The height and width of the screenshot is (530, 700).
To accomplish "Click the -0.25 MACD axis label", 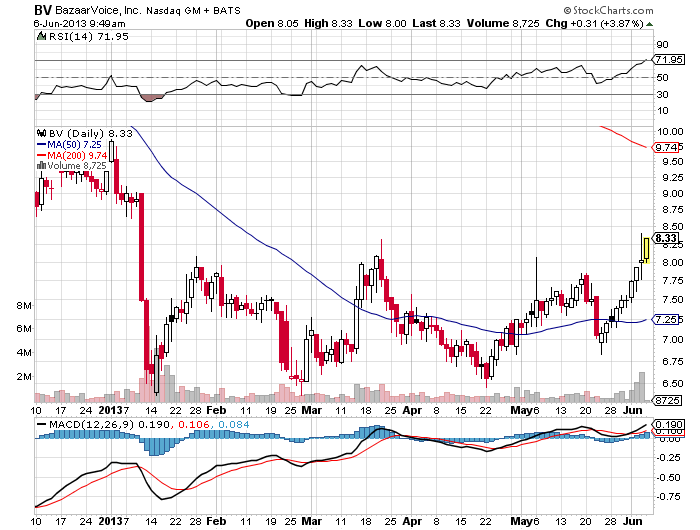I will 668,458.
